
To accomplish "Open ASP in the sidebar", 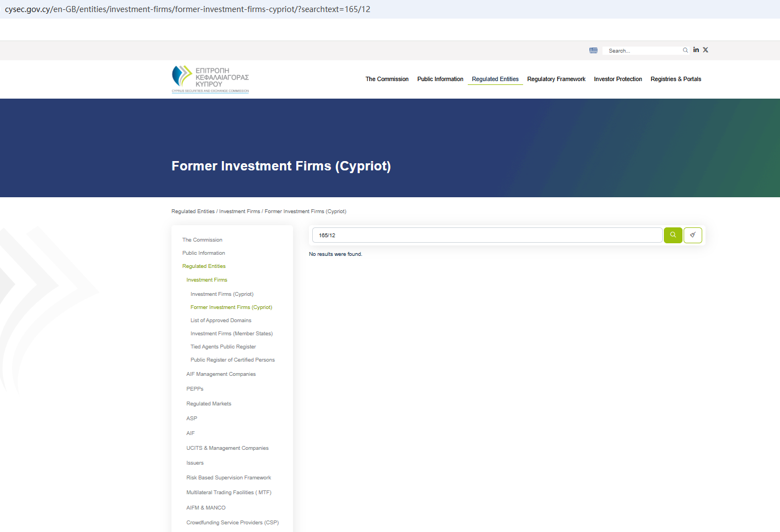I will [192, 419].
